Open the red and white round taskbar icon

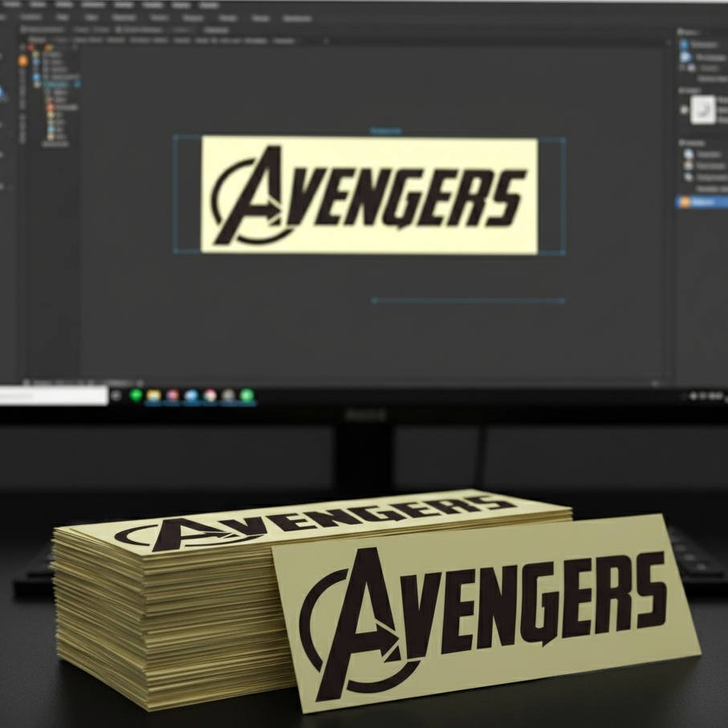point(209,396)
